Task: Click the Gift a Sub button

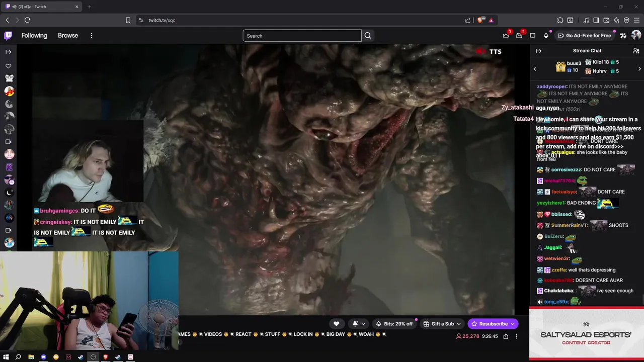Action: pyautogui.click(x=442, y=324)
